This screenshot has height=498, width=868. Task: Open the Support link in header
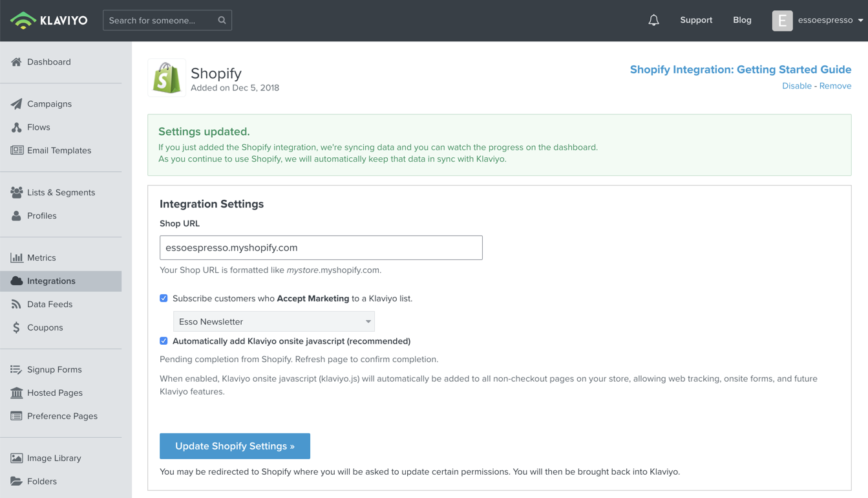696,20
